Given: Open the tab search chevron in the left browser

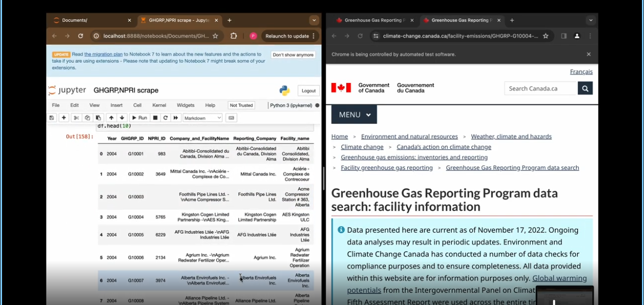Looking at the screenshot, I should pyautogui.click(x=314, y=20).
